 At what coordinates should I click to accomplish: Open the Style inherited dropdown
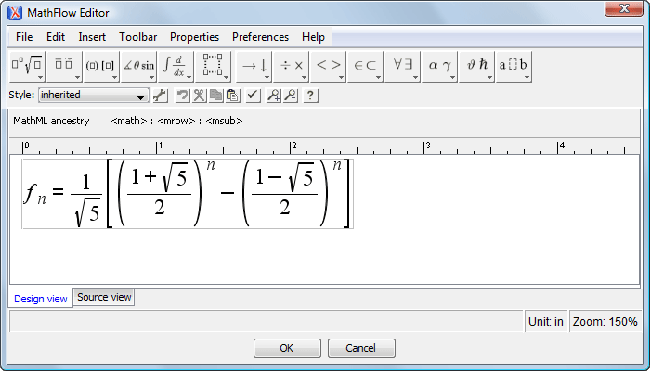pos(94,95)
